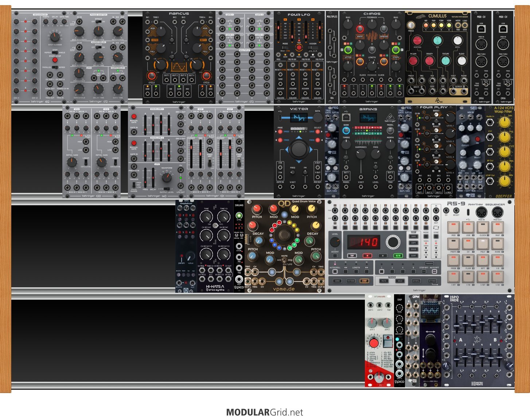Click the round FREEZE button on Cumulus
530x420 pixels.
pyautogui.click(x=411, y=25)
